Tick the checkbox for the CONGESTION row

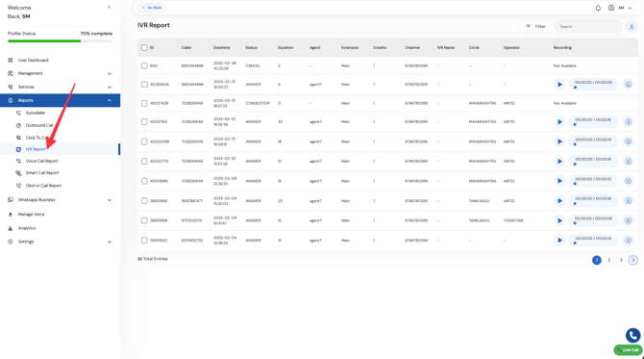point(144,103)
